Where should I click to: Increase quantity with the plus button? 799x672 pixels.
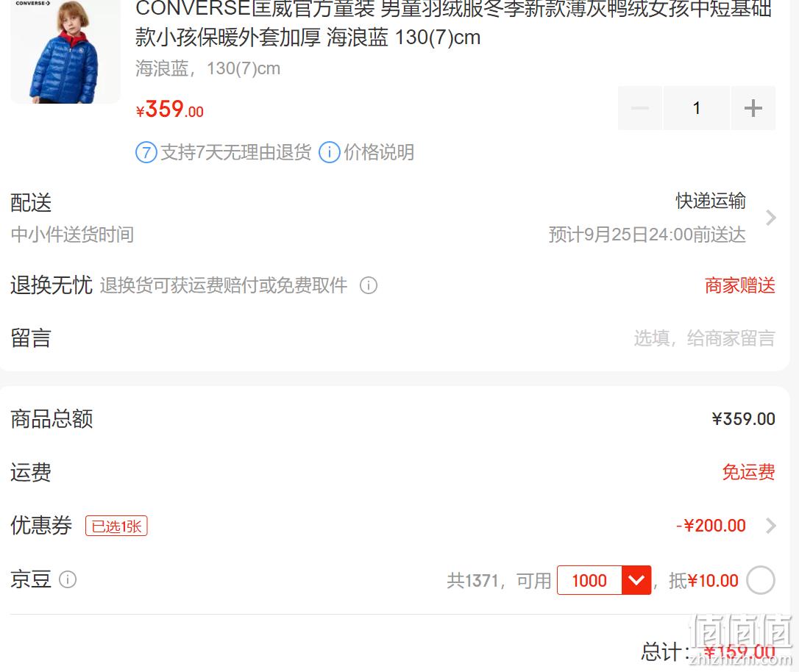tap(753, 108)
